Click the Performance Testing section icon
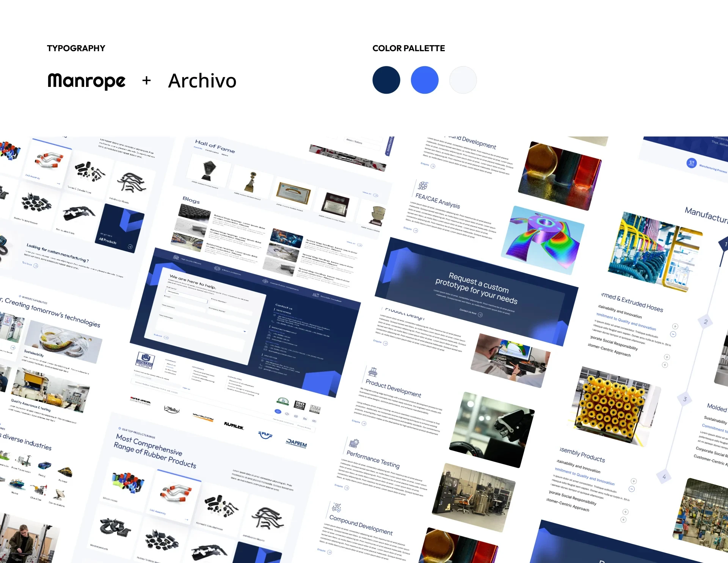Screen dimensions: 728x563 [x=354, y=443]
